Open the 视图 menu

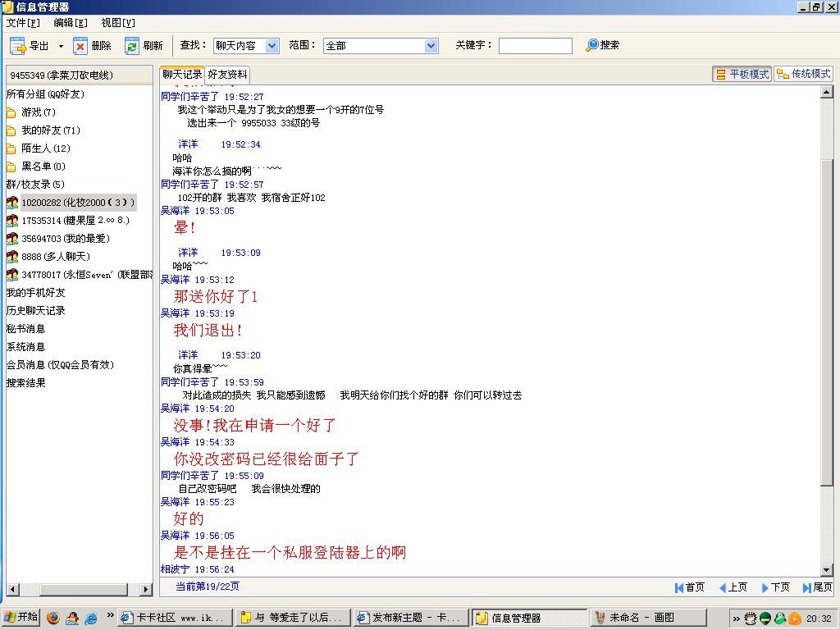pyautogui.click(x=118, y=22)
